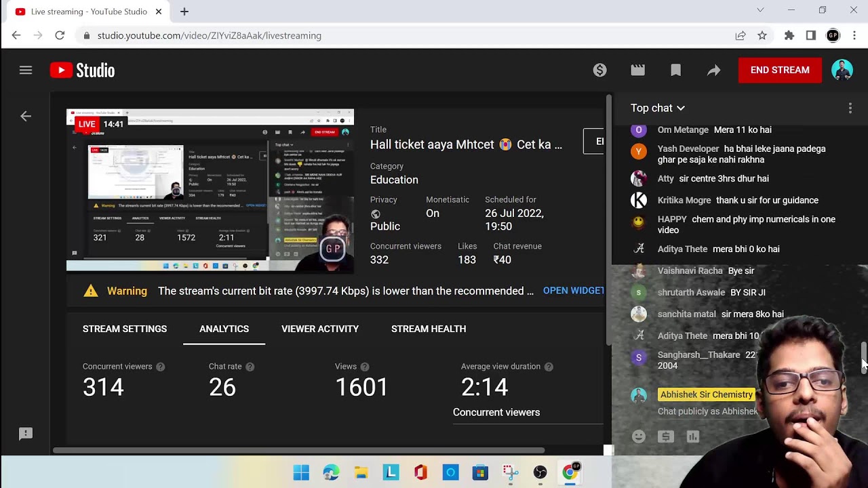Click the Abhishek Sir Chemistry name badge

click(707, 394)
